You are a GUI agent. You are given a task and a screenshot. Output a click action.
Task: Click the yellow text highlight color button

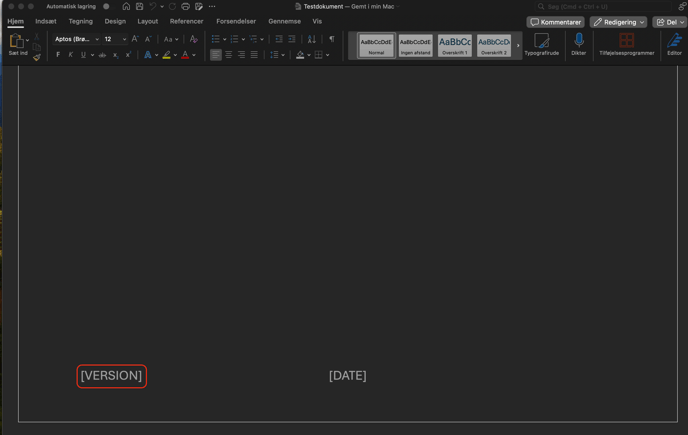pos(166,55)
